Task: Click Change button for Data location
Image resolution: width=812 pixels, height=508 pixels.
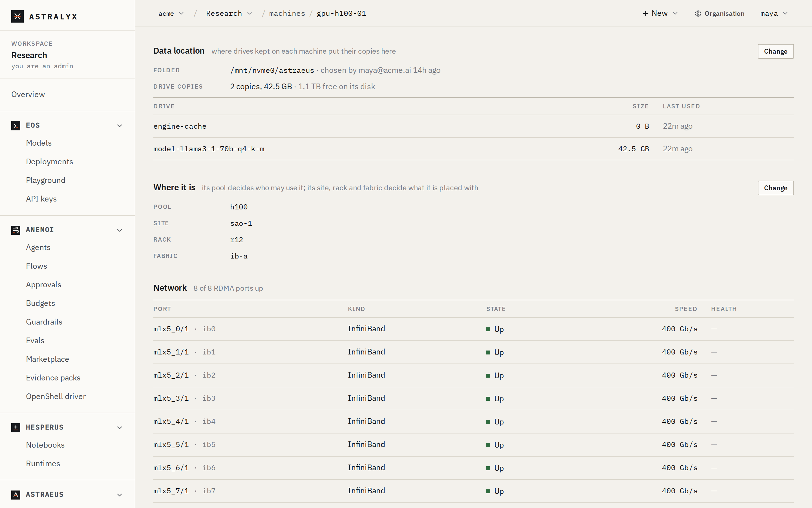Action: tap(775, 51)
